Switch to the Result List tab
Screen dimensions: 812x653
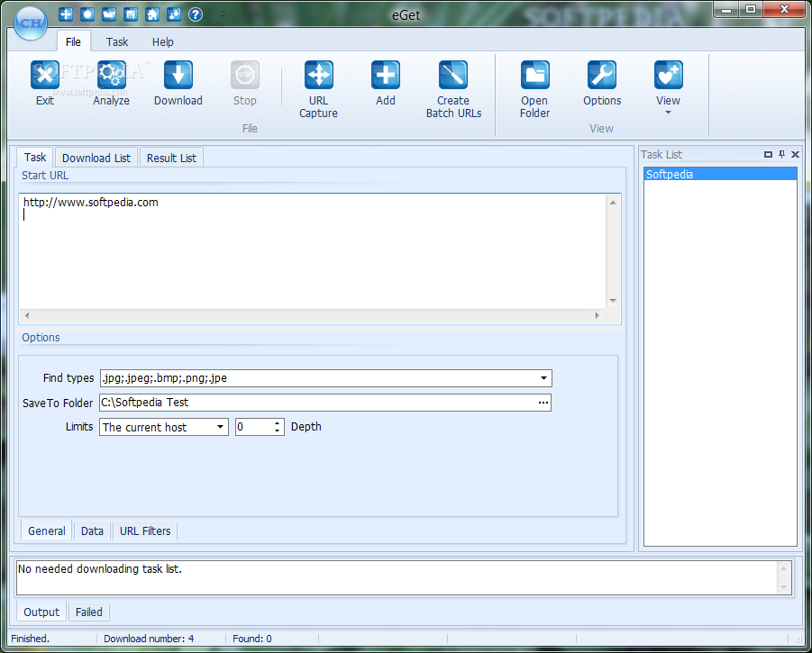pyautogui.click(x=171, y=158)
